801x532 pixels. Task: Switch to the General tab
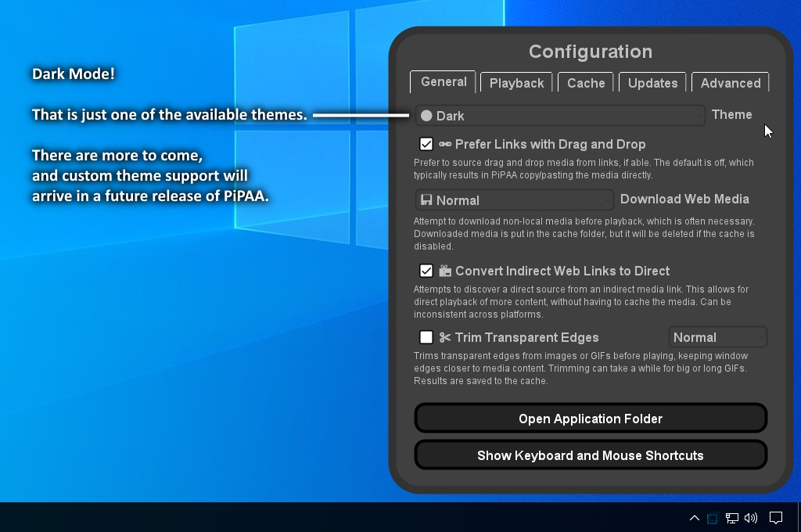[443, 82]
